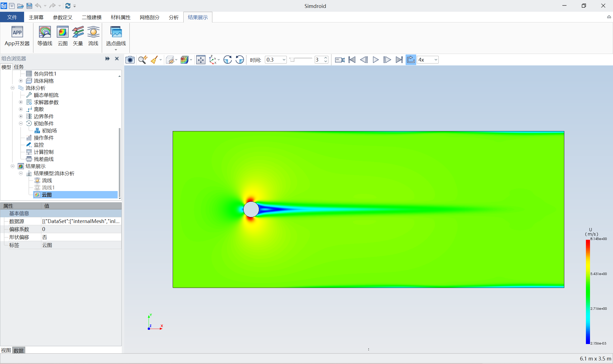This screenshot has width=613, height=364.
Task: Click the frame number input field
Action: [x=319, y=60]
